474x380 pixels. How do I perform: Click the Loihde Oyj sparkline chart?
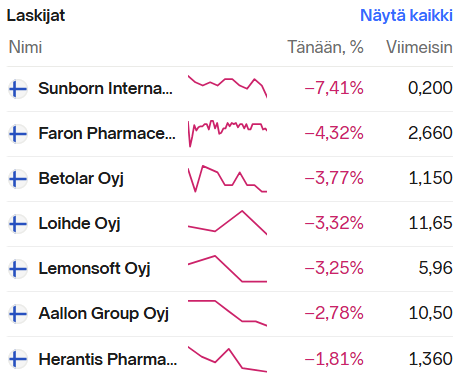pos(227,223)
